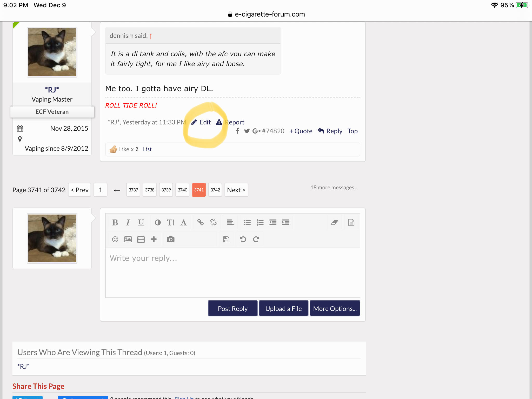The width and height of the screenshot is (532, 399).
Task: Tap the e-cigarette-forum.com address bar
Action: [266, 14]
